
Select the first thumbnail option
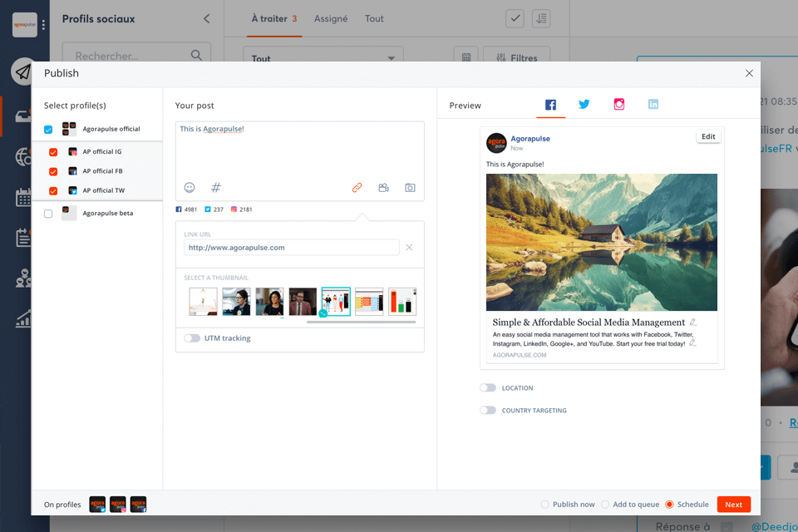pyautogui.click(x=203, y=302)
